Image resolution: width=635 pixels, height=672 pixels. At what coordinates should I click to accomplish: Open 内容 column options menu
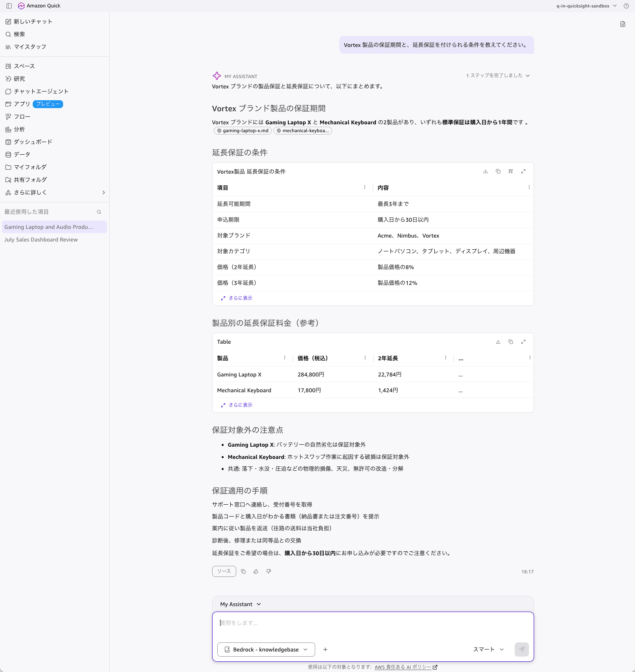click(529, 187)
